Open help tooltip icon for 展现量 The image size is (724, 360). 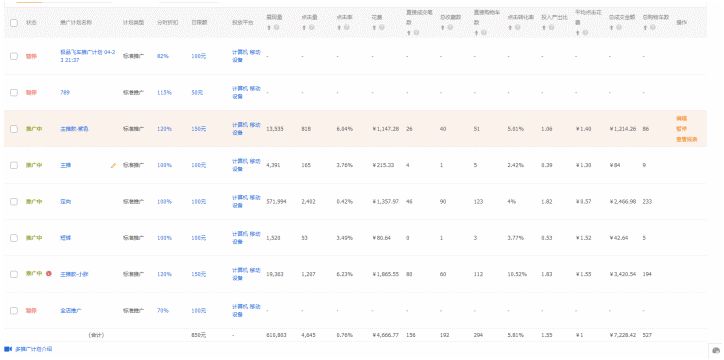click(x=276, y=28)
